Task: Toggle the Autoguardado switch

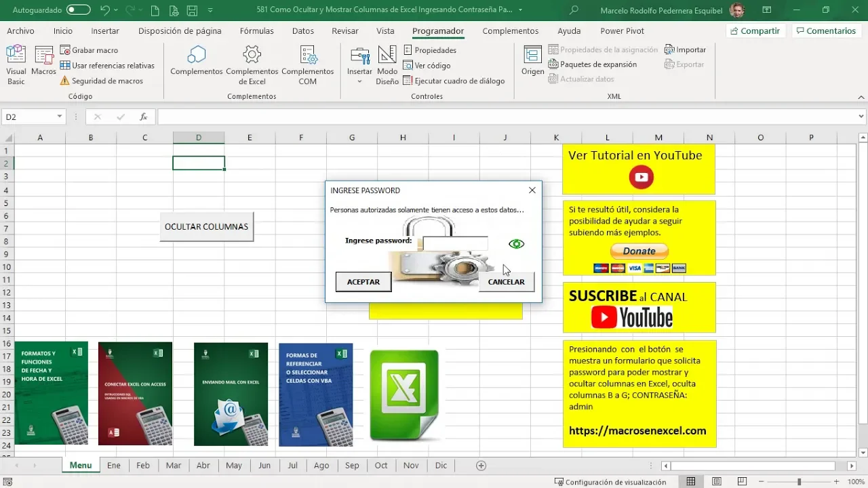Action: pos(79,10)
